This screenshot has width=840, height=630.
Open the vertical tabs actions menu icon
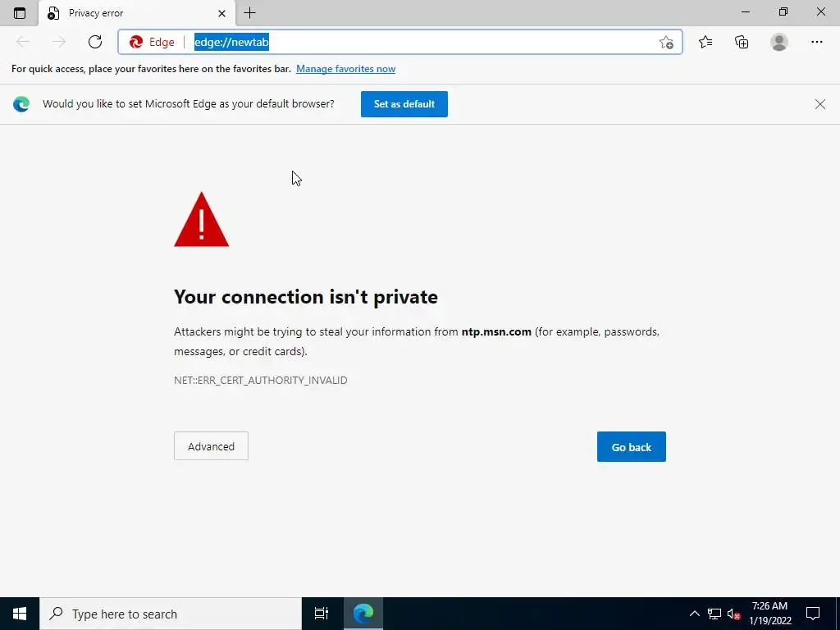[20, 13]
